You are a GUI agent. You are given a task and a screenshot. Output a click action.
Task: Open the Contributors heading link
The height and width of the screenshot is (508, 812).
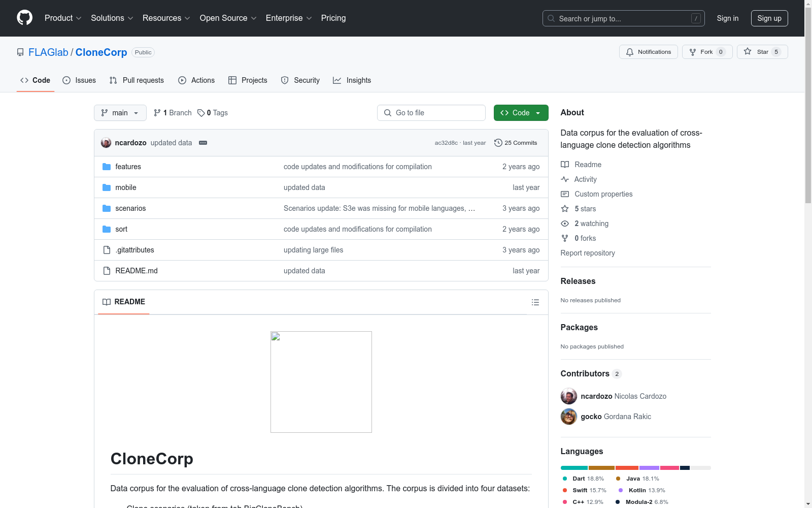(x=591, y=373)
